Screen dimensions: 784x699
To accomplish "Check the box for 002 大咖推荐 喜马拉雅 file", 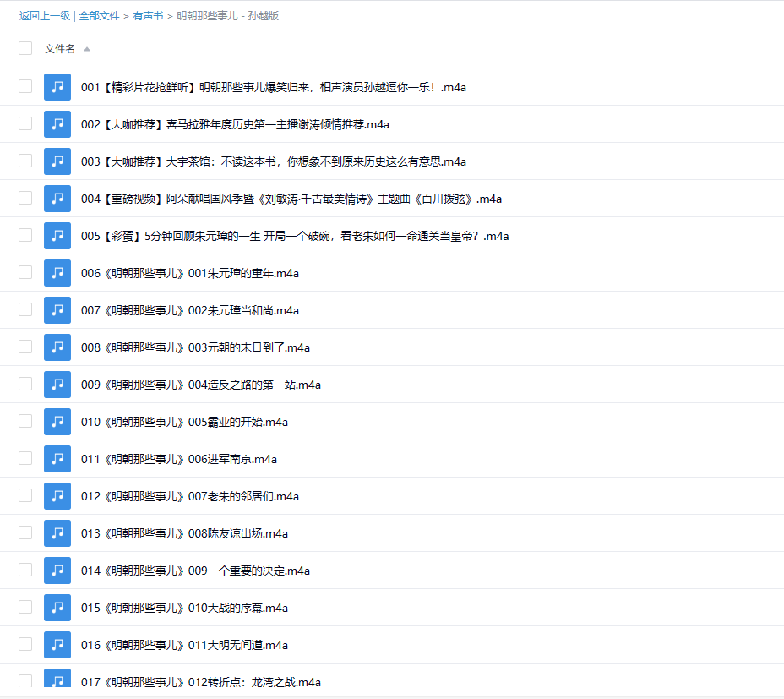I will click(x=25, y=123).
